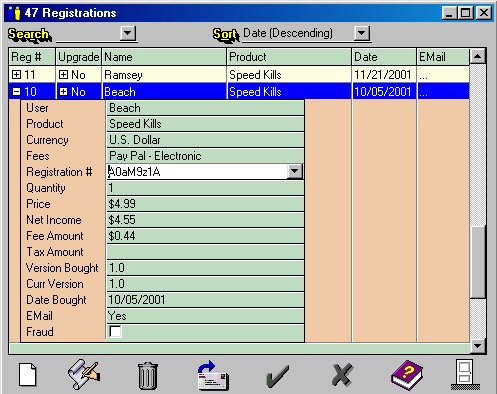Click the app icon in title bar
The image size is (497, 394).
(x=15, y=13)
